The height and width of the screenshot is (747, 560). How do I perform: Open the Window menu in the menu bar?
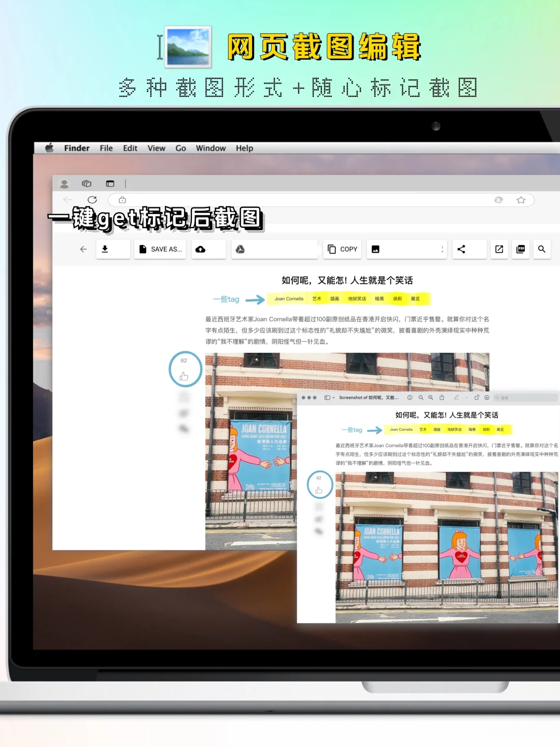[x=211, y=148]
